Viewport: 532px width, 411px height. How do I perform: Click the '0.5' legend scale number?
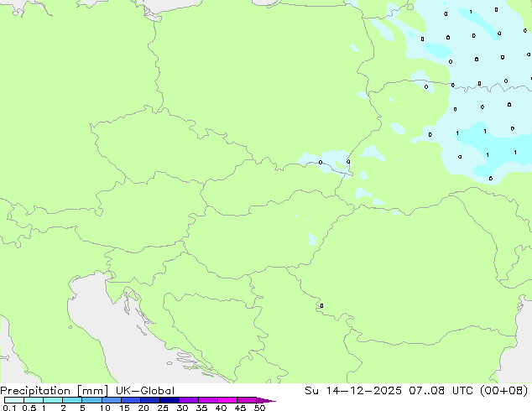(29, 408)
